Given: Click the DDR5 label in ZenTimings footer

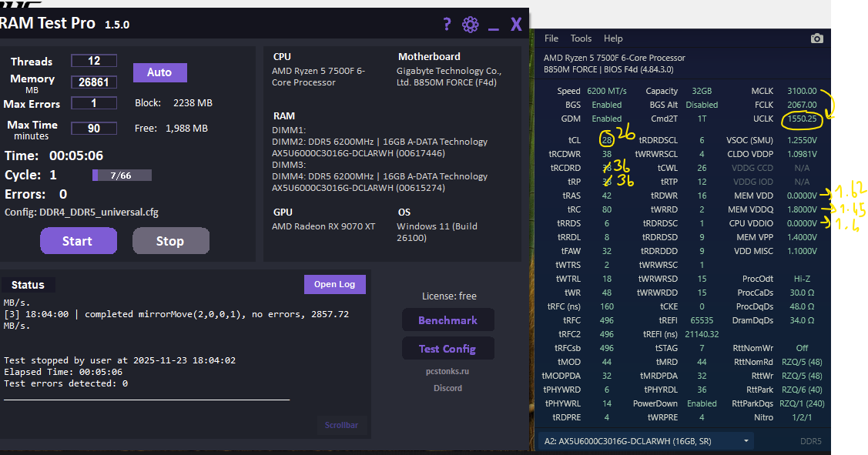Looking at the screenshot, I should (810, 441).
